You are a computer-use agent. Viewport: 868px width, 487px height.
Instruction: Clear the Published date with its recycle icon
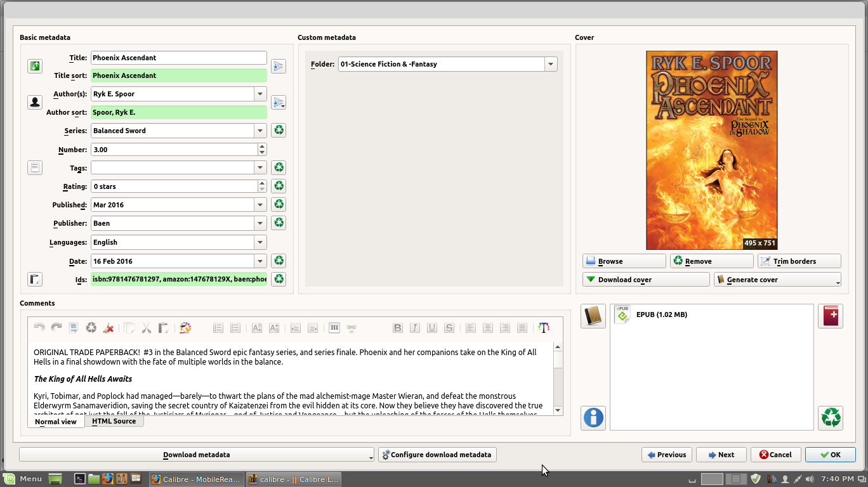(x=279, y=204)
